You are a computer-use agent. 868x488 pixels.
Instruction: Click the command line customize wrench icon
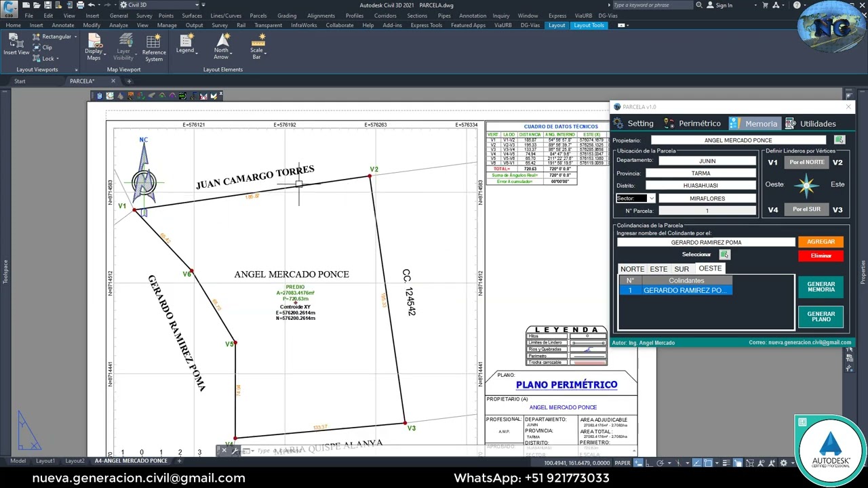pos(235,450)
